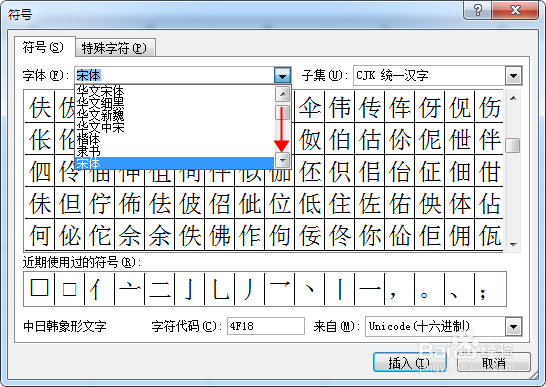
Task: Select the character 估 in the grid
Action: pyautogui.click(x=369, y=139)
